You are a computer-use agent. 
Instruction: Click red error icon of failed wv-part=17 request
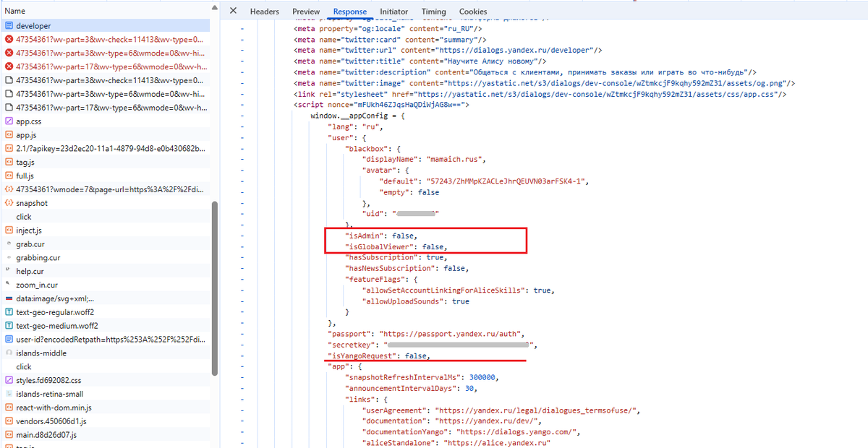[9, 66]
